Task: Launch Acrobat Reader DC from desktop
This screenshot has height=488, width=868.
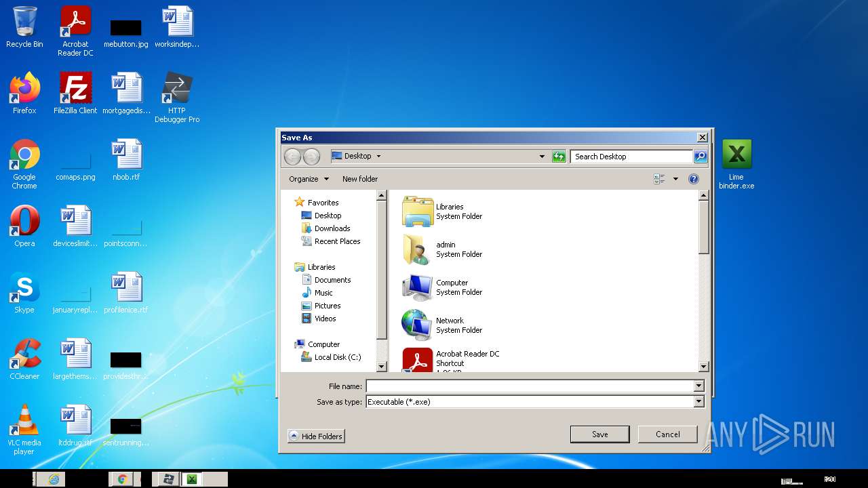Action: click(75, 31)
